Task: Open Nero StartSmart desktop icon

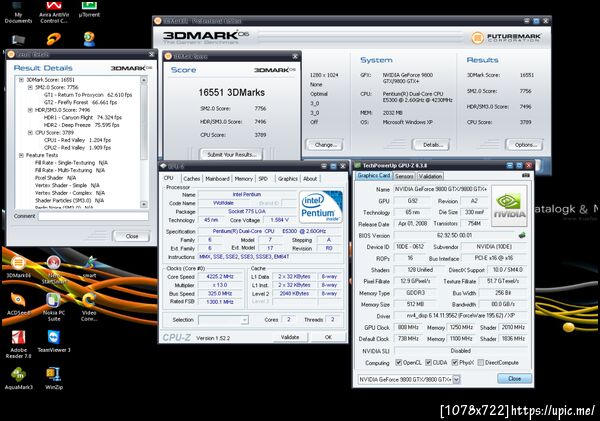Action: (x=54, y=269)
